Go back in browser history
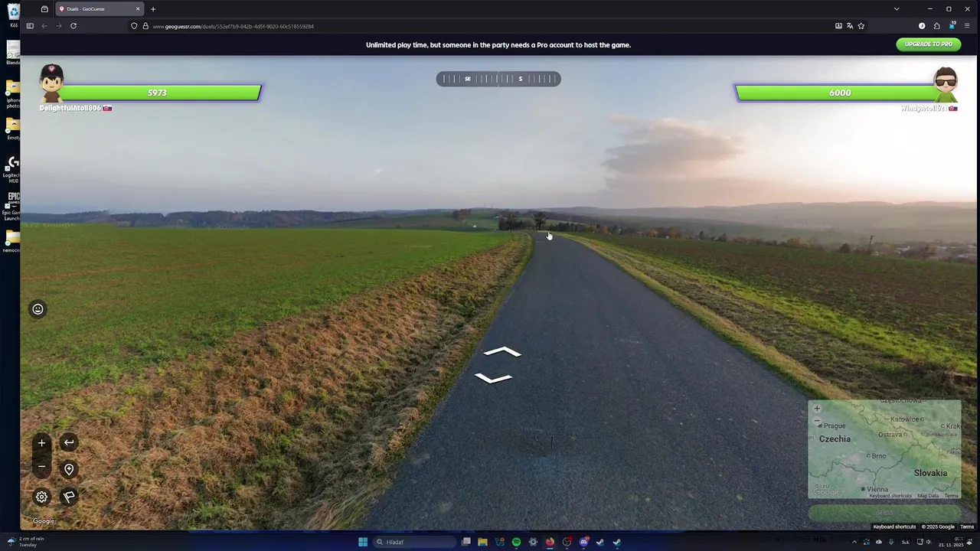Screen dimensions: 980x551 click(x=44, y=26)
